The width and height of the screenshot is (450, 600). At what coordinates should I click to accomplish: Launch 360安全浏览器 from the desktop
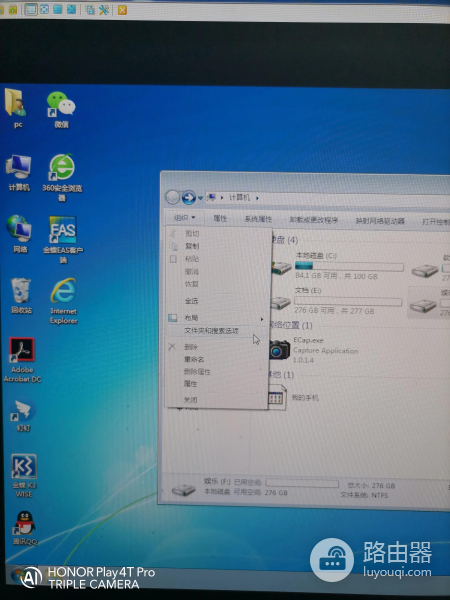tap(62, 177)
